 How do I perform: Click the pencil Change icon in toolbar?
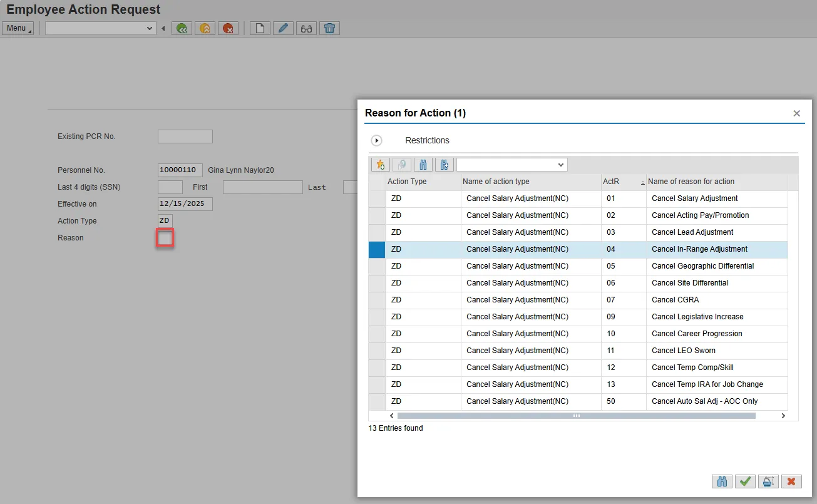(x=283, y=28)
